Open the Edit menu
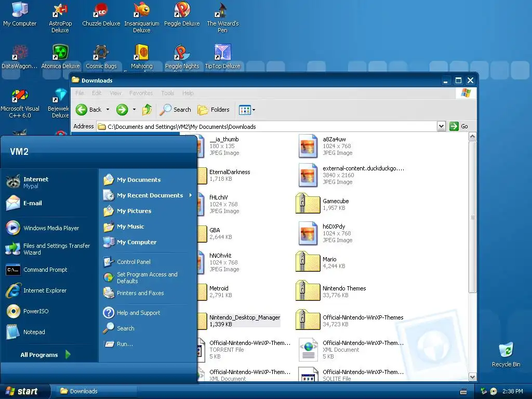Image resolution: width=532 pixels, height=399 pixels. tap(97, 93)
